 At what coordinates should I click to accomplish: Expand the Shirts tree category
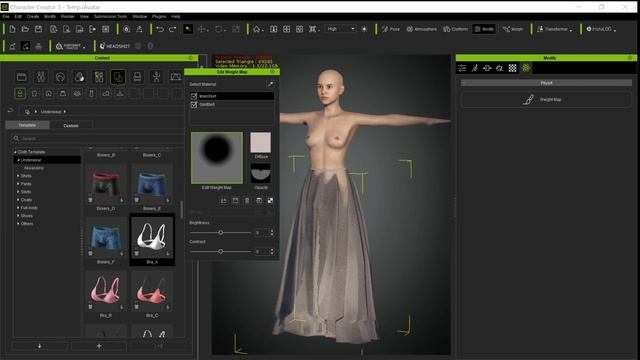point(18,176)
